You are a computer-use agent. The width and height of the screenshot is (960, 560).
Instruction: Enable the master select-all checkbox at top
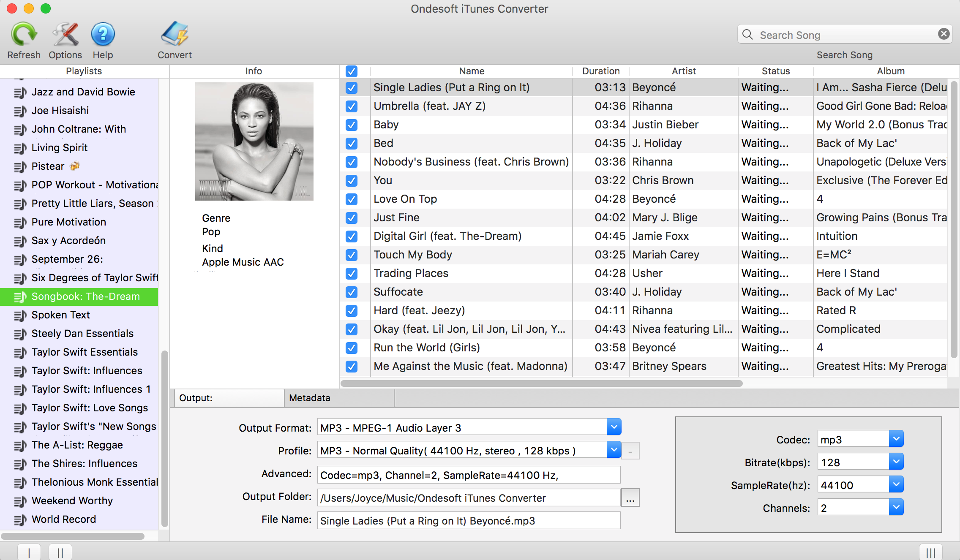click(x=352, y=71)
